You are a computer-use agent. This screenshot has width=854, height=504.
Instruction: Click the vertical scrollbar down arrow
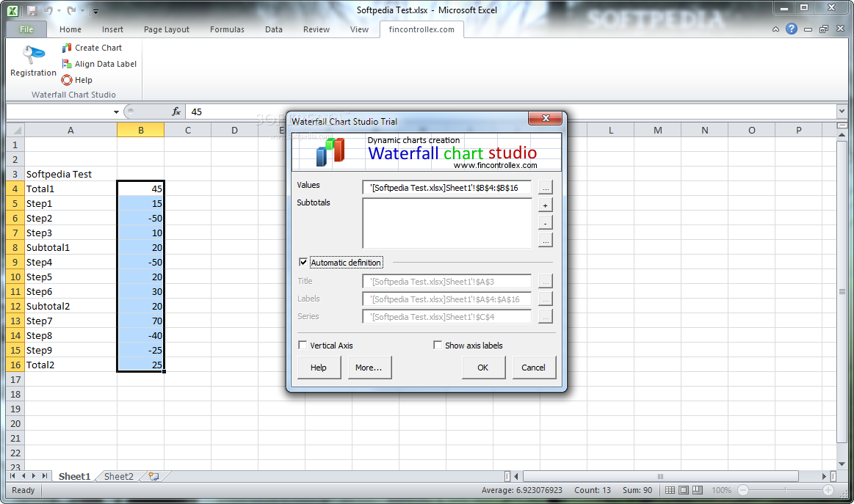coord(842,464)
